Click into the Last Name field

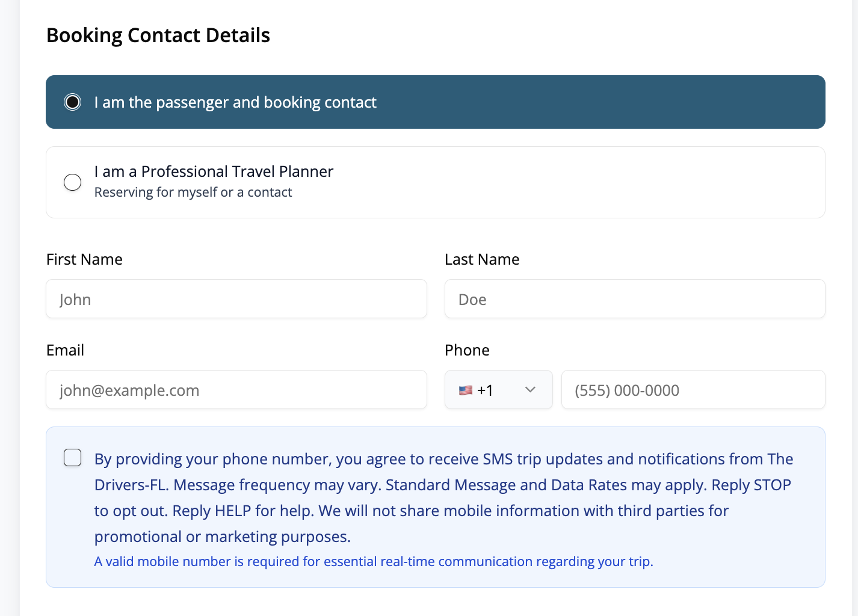(x=635, y=299)
